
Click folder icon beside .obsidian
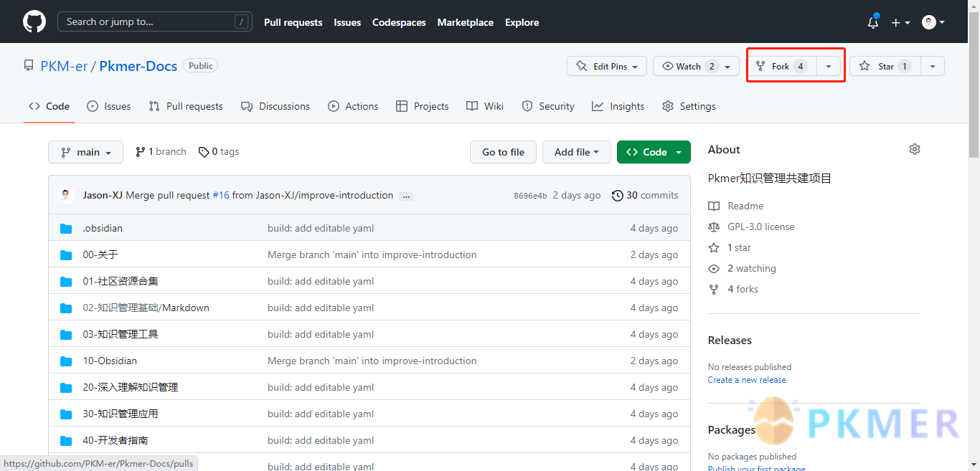pos(66,228)
